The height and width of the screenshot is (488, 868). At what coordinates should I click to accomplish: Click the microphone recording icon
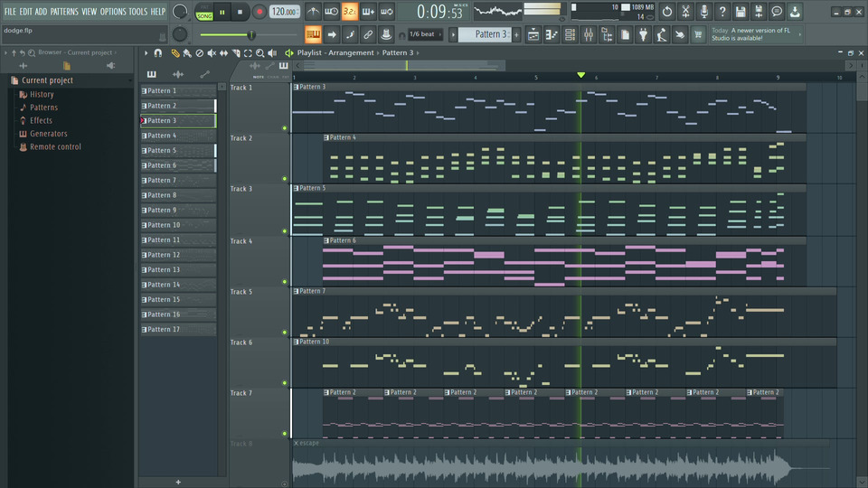tap(703, 12)
